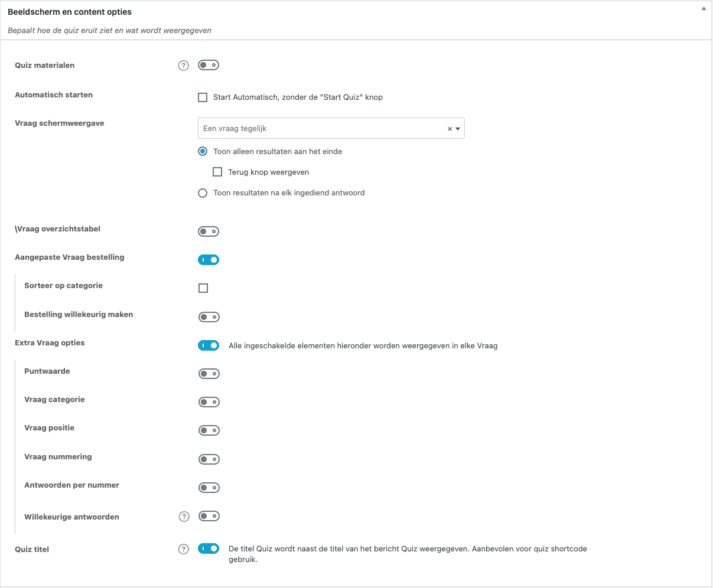Collapse the Beeldscherm en content opties panel

pyautogui.click(x=703, y=9)
